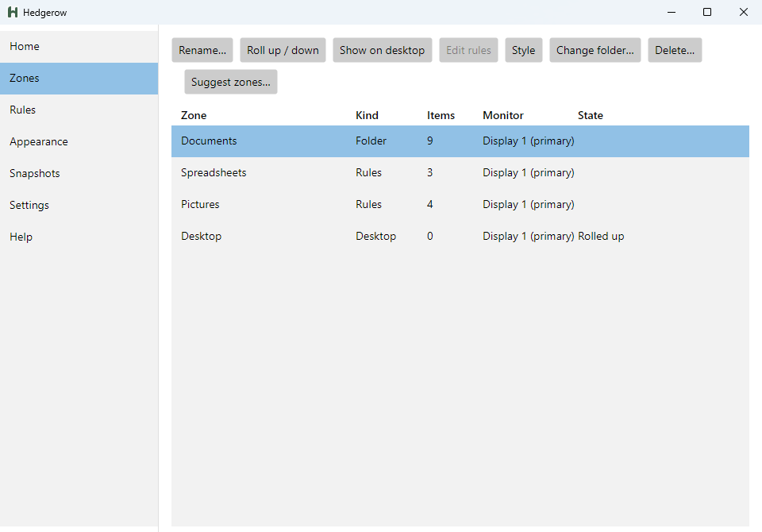The height and width of the screenshot is (532, 762).
Task: Select Zones in the sidebar
Action: tap(79, 79)
